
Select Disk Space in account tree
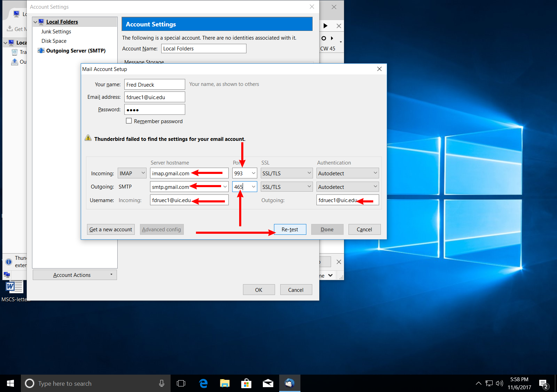(54, 41)
